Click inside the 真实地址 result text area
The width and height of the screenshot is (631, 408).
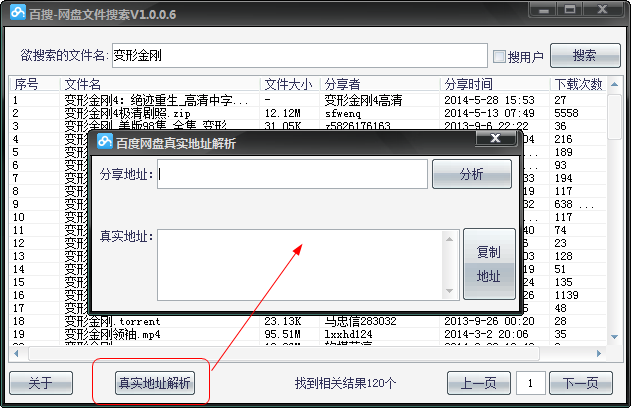tap(301, 265)
